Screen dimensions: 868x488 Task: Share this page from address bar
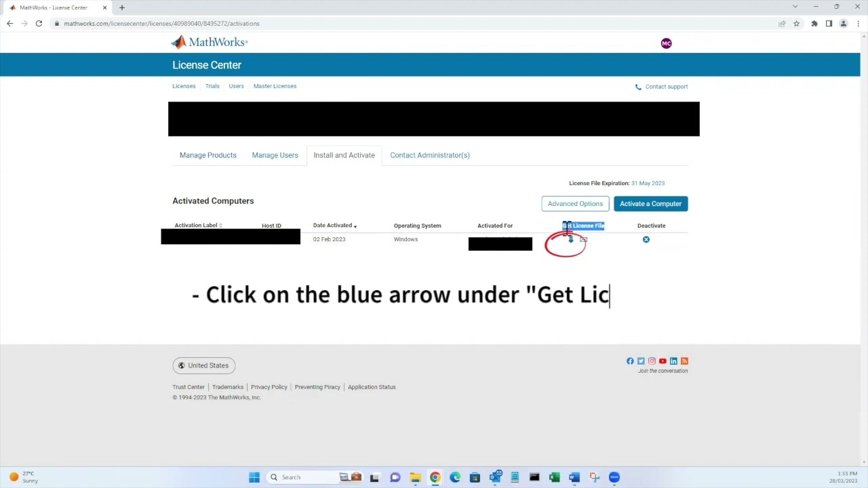pyautogui.click(x=782, y=24)
